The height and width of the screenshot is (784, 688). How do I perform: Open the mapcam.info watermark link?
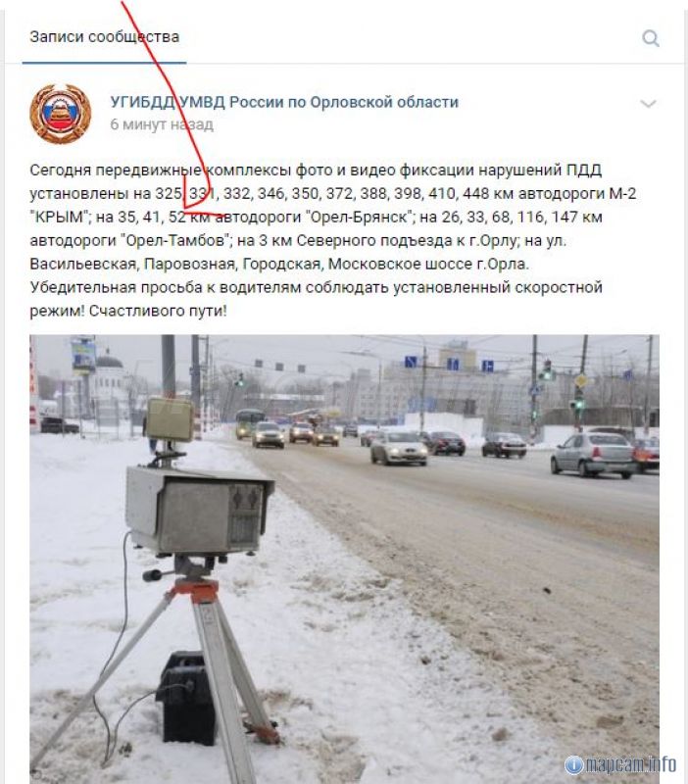coord(620,764)
